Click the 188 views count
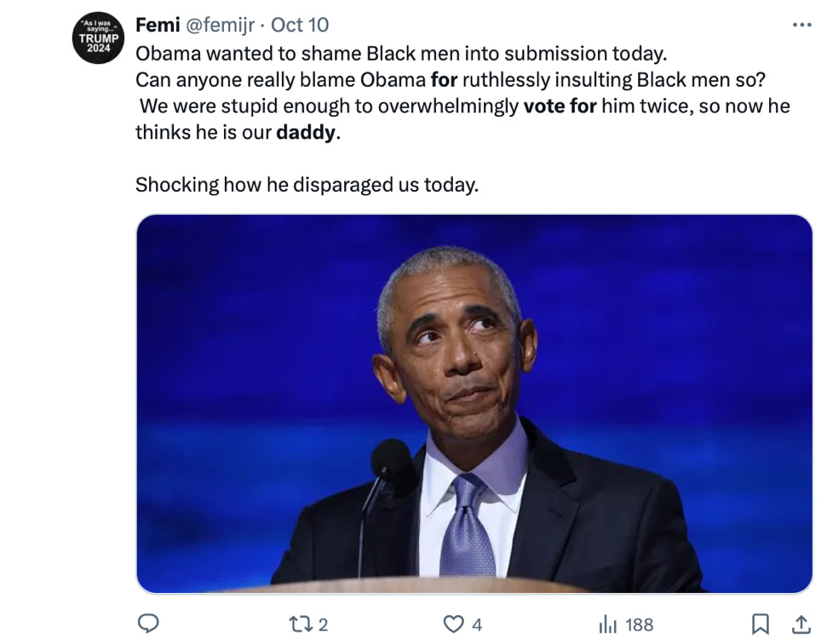This screenshot has height=644, width=827. coord(639,624)
